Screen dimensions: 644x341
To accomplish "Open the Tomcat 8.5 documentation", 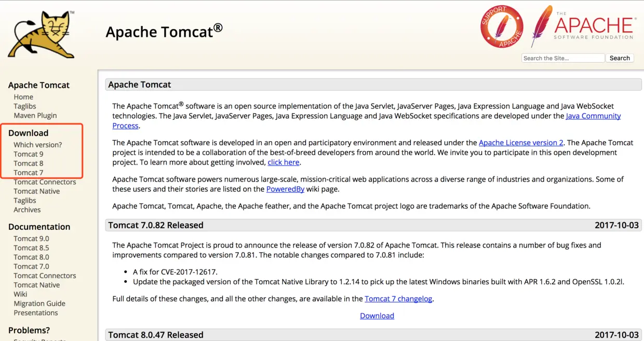I will [x=31, y=248].
